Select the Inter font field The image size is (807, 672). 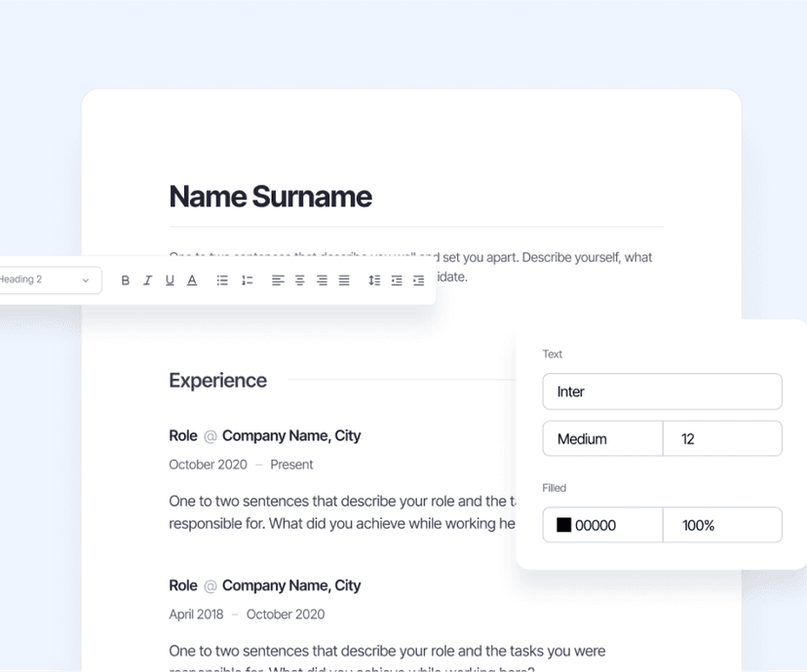662,392
